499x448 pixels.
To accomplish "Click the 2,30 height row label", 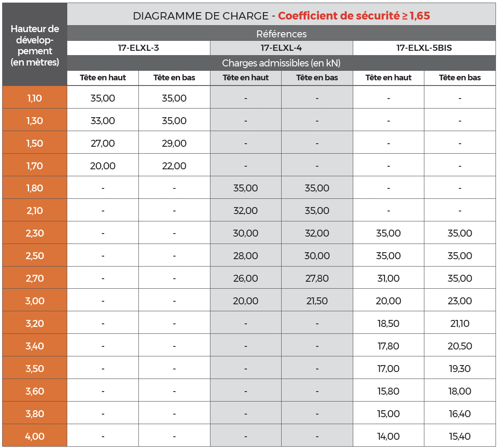I will 35,233.
